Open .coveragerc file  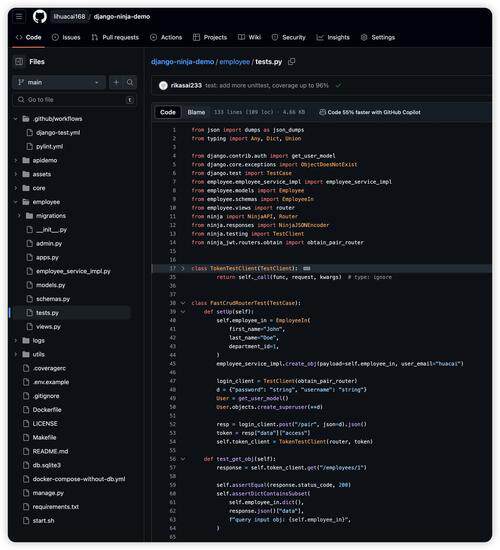[49, 368]
